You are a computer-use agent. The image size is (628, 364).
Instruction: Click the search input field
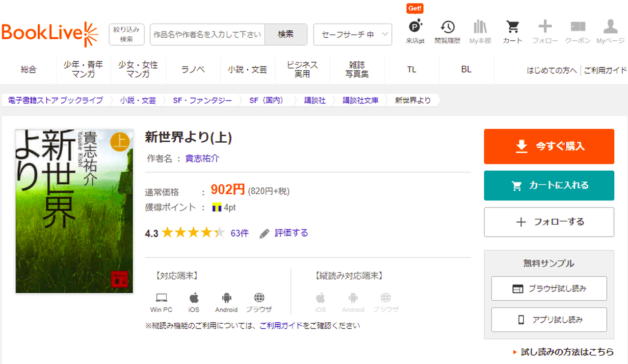pyautogui.click(x=207, y=34)
